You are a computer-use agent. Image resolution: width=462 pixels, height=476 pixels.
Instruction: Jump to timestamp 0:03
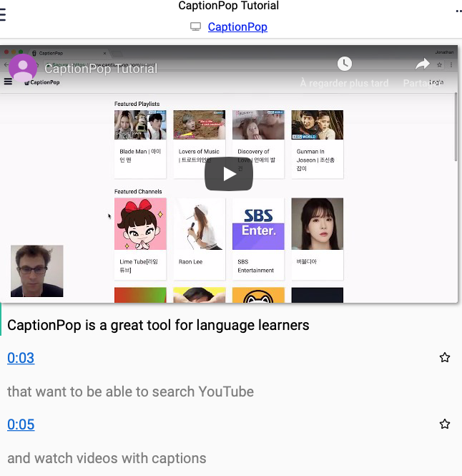pyautogui.click(x=21, y=358)
